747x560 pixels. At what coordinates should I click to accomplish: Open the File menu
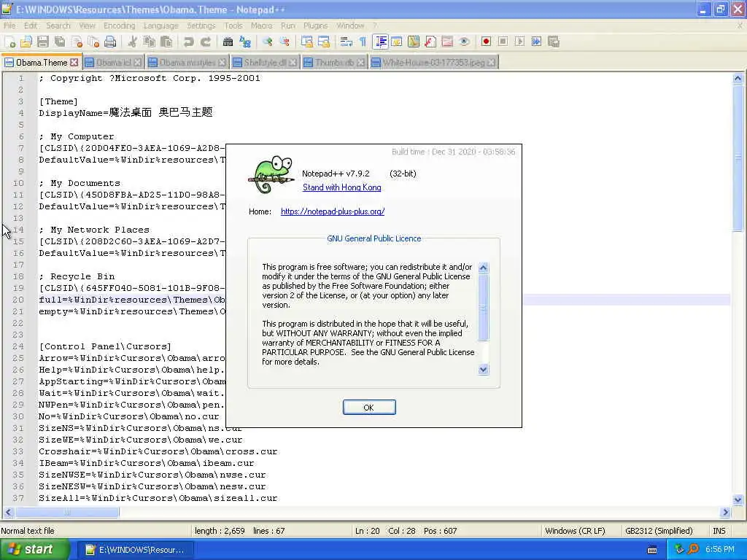(x=9, y=26)
